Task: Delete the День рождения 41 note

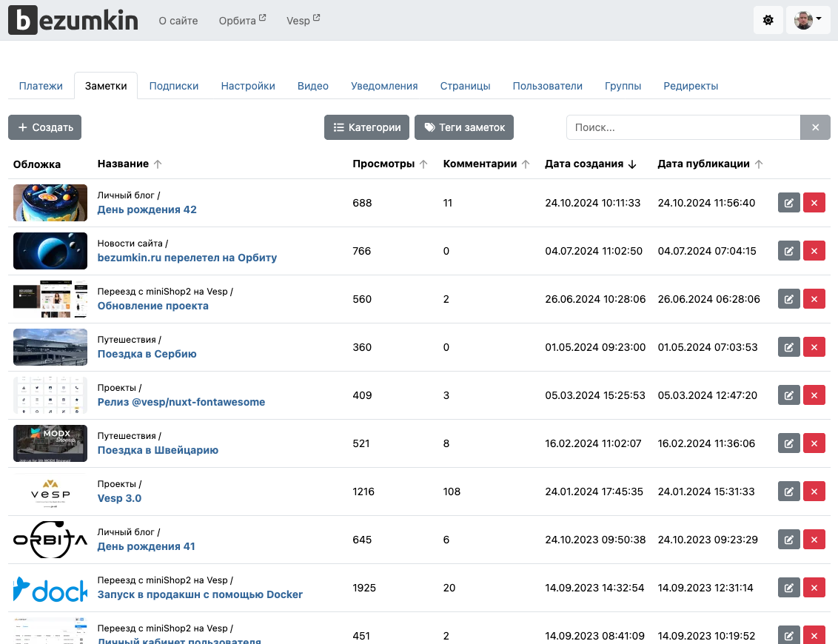Action: click(814, 540)
